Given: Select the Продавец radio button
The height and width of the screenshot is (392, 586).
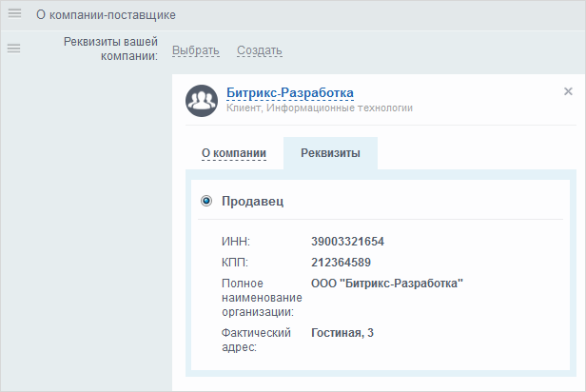Looking at the screenshot, I should pyautogui.click(x=206, y=201).
